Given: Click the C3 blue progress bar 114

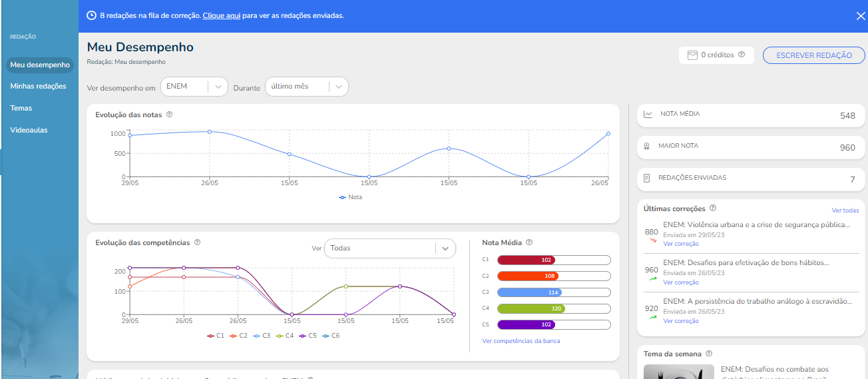Looking at the screenshot, I should pyautogui.click(x=554, y=292).
